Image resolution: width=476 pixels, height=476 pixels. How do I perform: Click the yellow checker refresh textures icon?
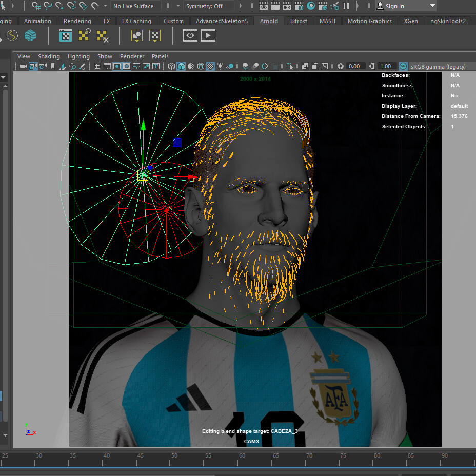[85, 35]
